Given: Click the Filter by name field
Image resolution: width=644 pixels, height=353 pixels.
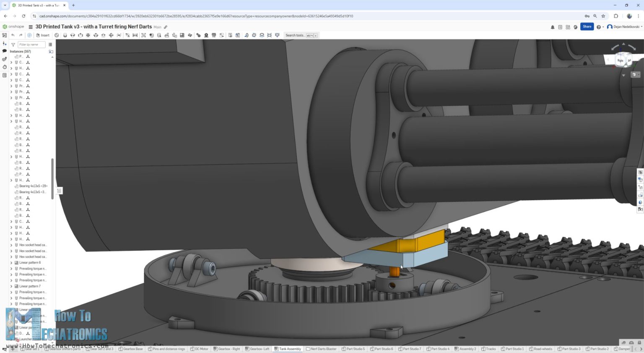Looking at the screenshot, I should [31, 44].
